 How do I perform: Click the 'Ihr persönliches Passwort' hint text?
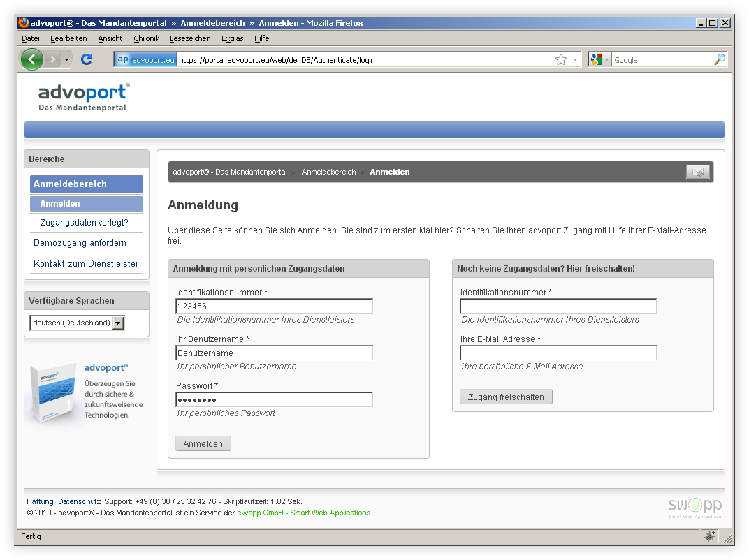coord(226,413)
